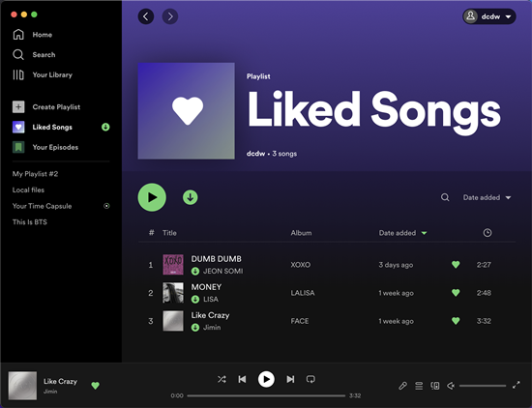Click the MONEY album artwork

[x=173, y=293]
